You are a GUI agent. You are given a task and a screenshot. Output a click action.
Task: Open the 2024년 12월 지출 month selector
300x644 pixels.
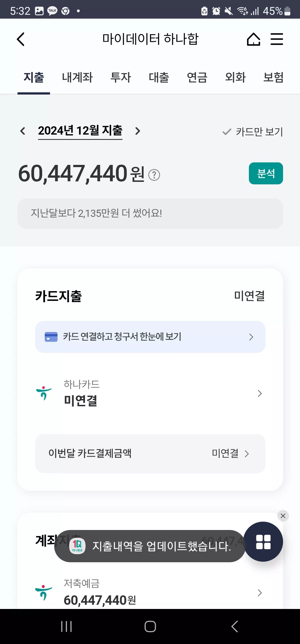[80, 131]
